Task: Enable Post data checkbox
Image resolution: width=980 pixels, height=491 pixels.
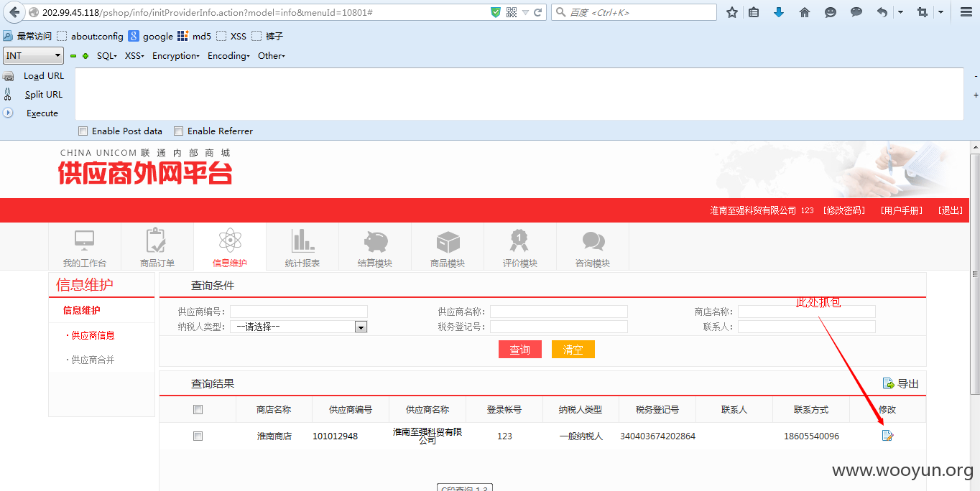Action: click(83, 131)
